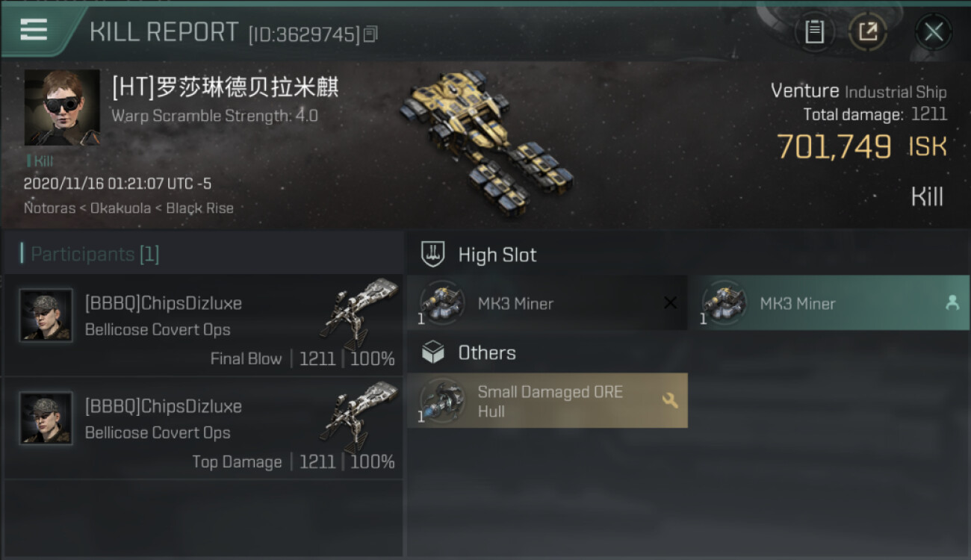
Task: Click Top Damage Bellicose ship icon
Action: pyautogui.click(x=359, y=415)
